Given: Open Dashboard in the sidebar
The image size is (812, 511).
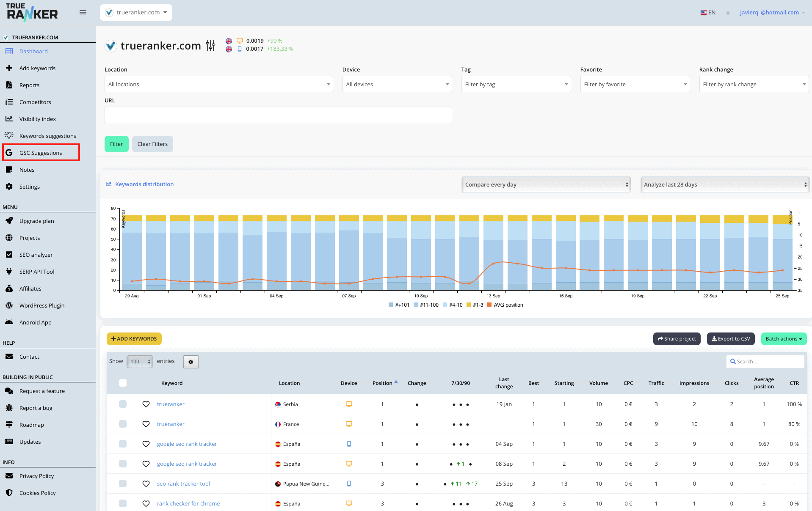Looking at the screenshot, I should point(33,51).
